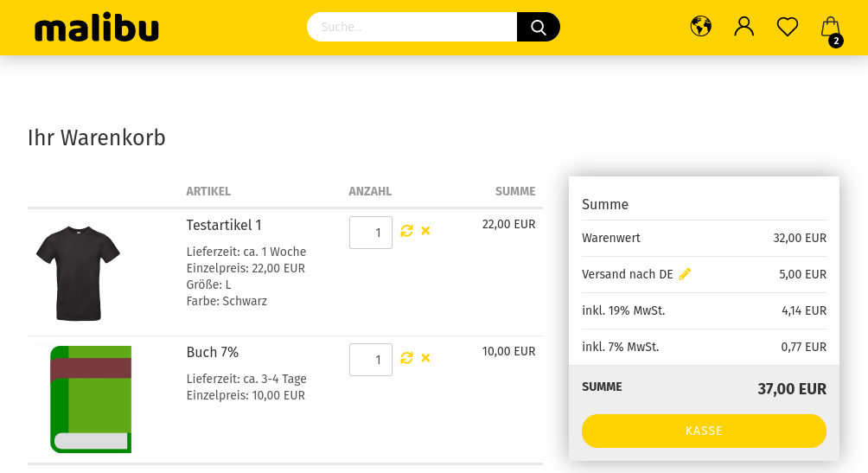
Task: Click the malibu logo
Action: click(97, 27)
